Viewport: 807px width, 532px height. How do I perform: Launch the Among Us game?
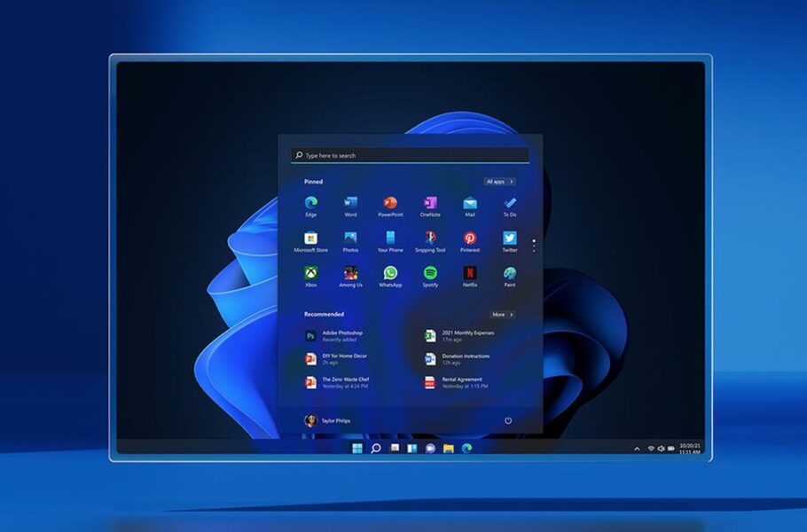[x=350, y=277]
